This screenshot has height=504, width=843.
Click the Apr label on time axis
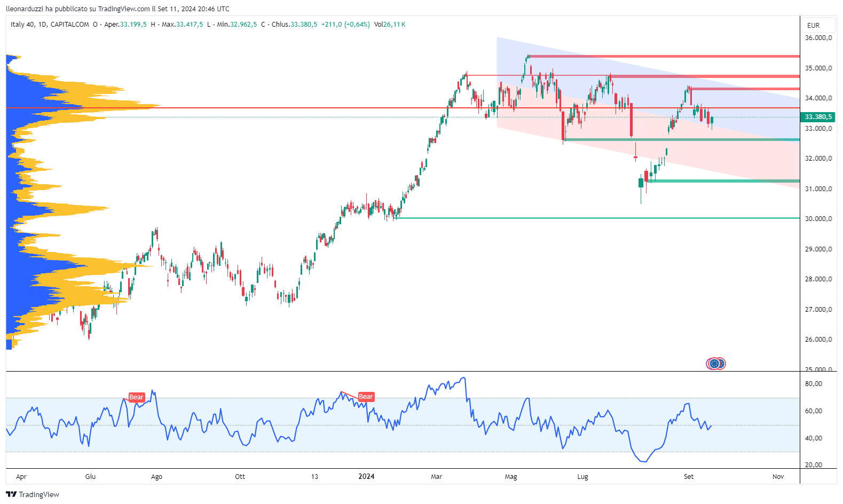click(x=21, y=477)
